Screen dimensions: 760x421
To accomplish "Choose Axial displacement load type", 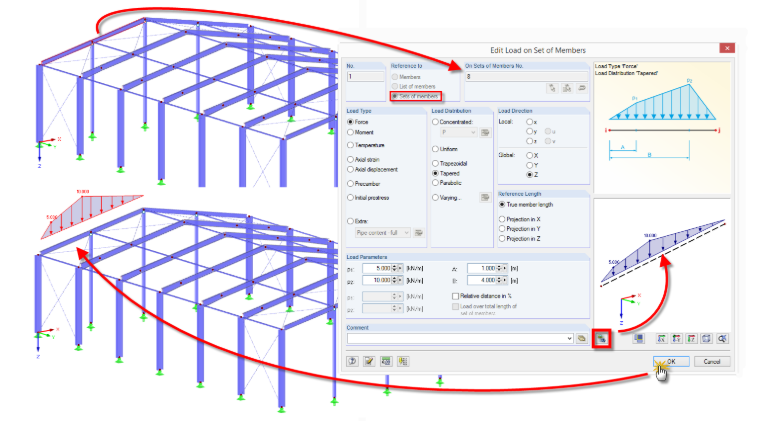I will click(350, 170).
